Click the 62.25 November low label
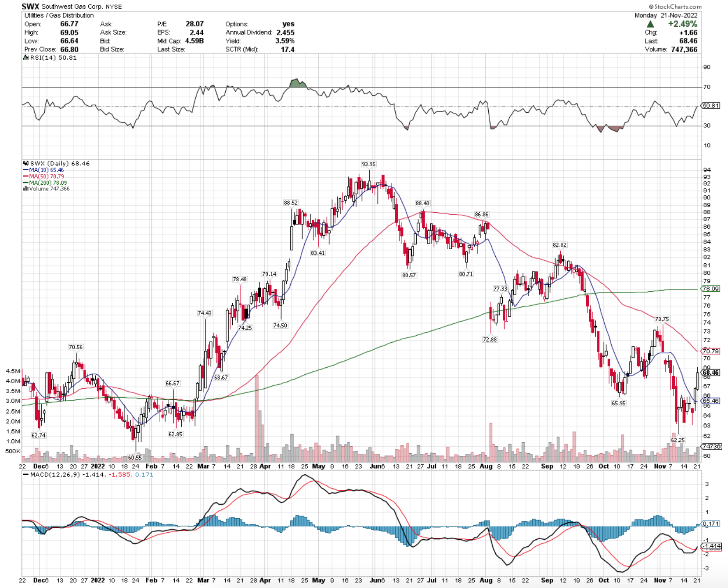The width and height of the screenshot is (728, 588). tap(678, 440)
